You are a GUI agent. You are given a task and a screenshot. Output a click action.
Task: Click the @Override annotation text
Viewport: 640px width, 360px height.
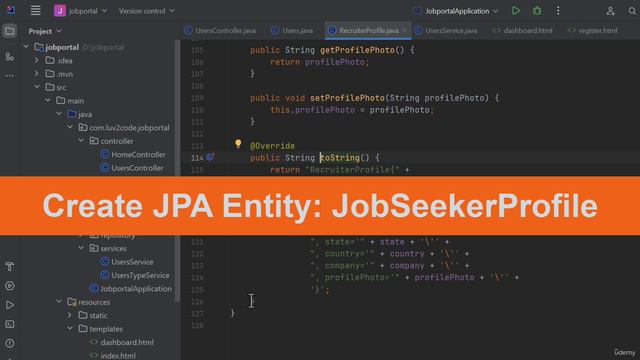click(272, 146)
